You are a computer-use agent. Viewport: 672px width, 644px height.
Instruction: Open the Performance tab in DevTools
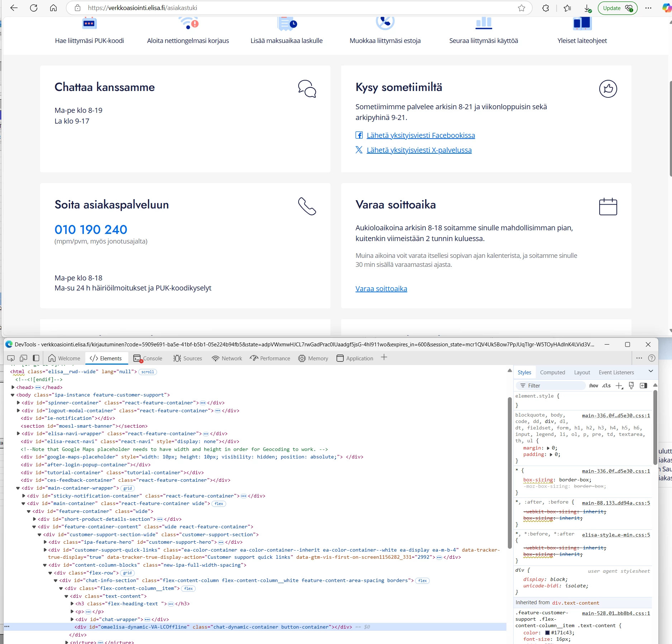click(270, 358)
